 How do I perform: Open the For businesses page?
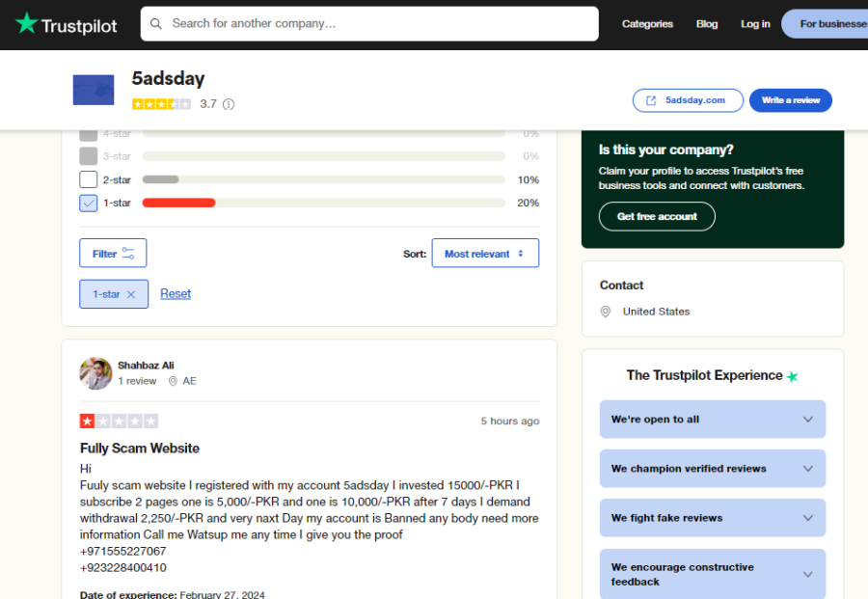coord(825,24)
